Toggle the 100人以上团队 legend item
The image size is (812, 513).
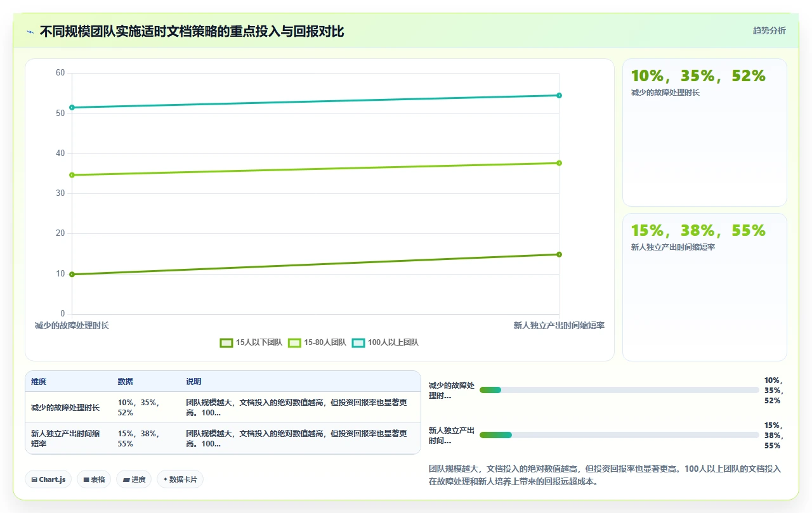[385, 342]
